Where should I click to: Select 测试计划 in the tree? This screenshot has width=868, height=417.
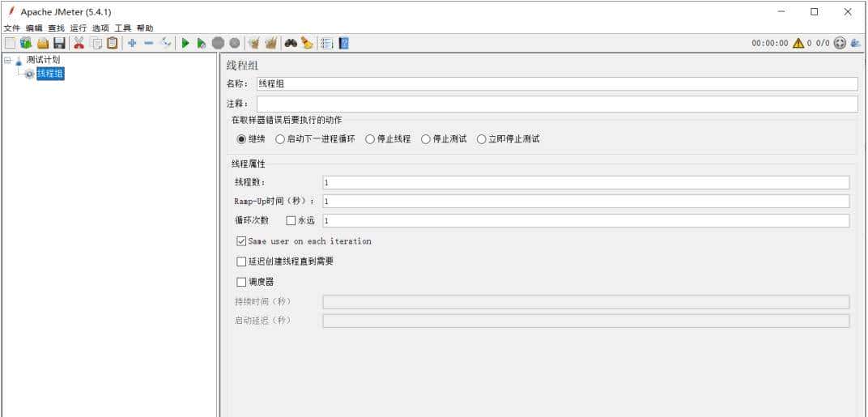(x=43, y=60)
